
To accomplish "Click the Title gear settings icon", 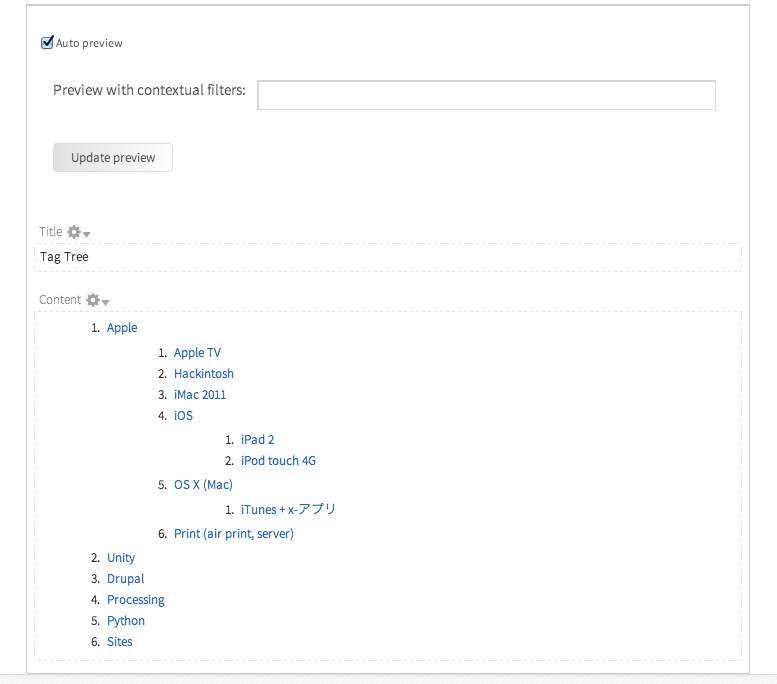I will click(74, 232).
